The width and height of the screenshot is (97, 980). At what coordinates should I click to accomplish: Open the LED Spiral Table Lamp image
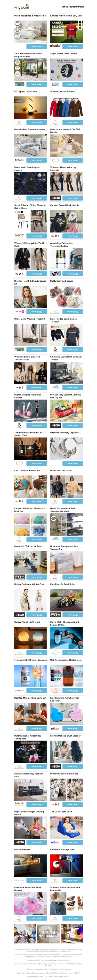(x=31, y=107)
